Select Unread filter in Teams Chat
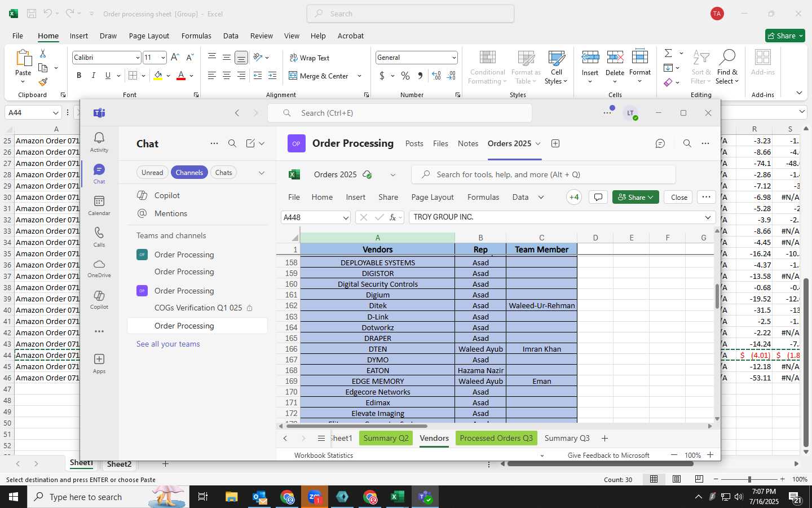This screenshot has height=508, width=812. click(152, 173)
